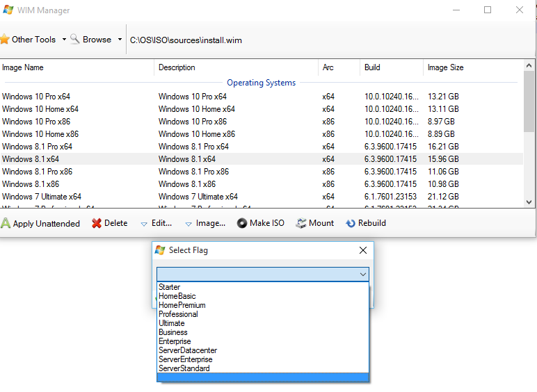Expand the Other Tools dropdown arrow
This screenshot has width=537, height=392.
[x=64, y=40]
